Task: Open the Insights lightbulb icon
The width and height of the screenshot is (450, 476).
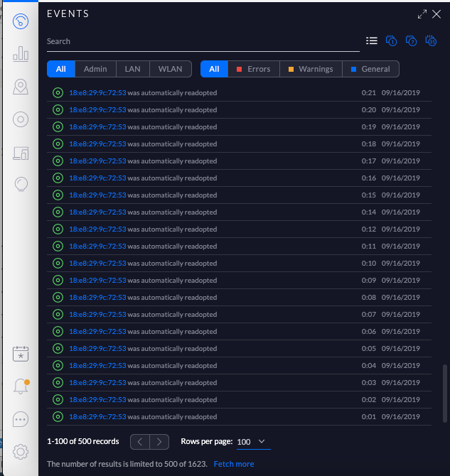Action: (21, 184)
